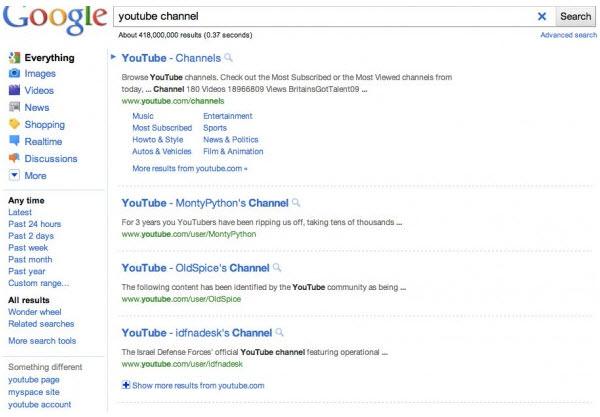Clear the search box with X icon
The height and width of the screenshot is (417, 600).
click(541, 16)
